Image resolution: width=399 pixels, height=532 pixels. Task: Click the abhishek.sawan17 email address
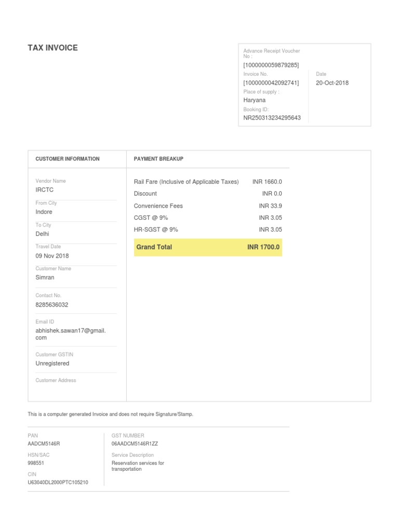pyautogui.click(x=70, y=334)
